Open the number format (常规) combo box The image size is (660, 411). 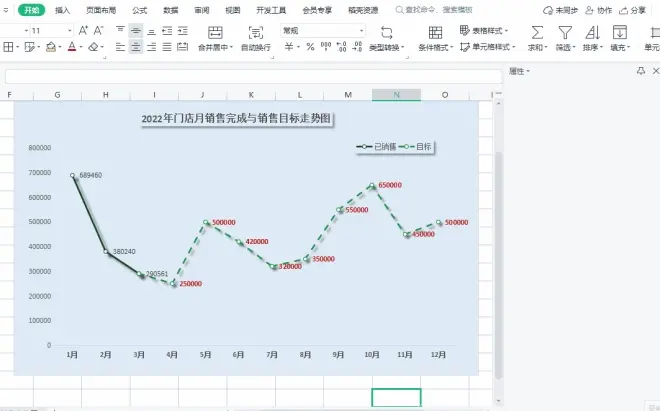[323, 30]
